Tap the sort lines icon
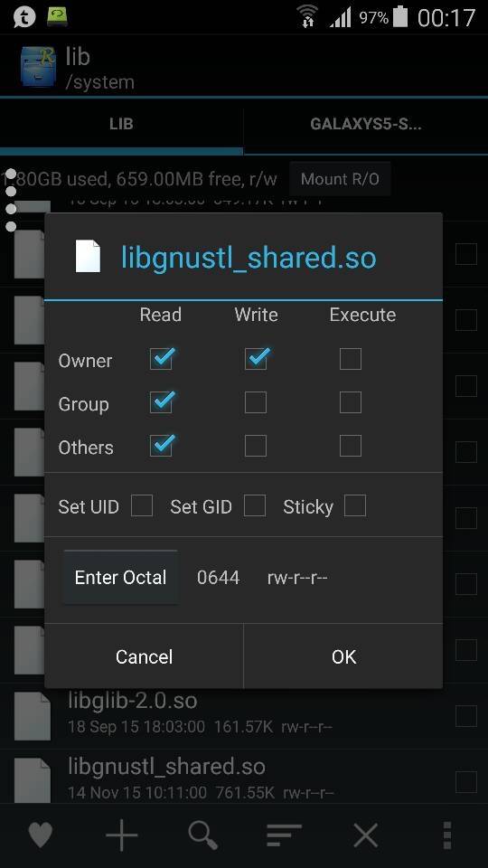This screenshot has width=488, height=868. point(284,835)
